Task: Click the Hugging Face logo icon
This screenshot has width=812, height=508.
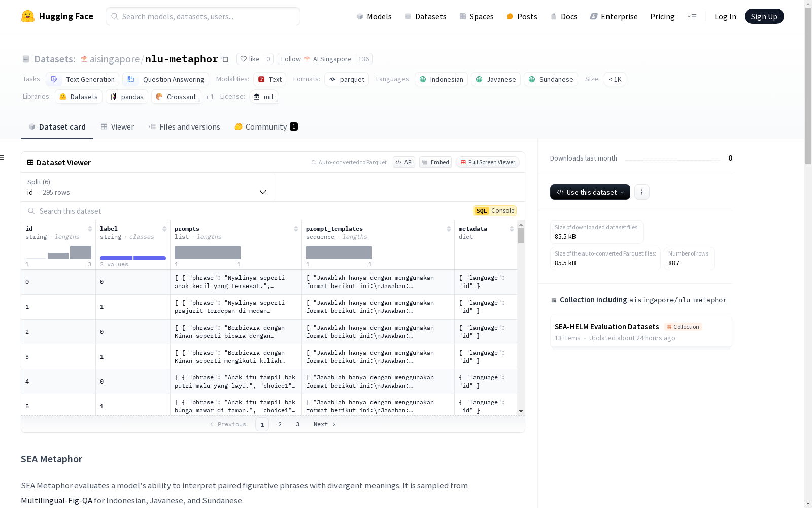Action: [28, 16]
